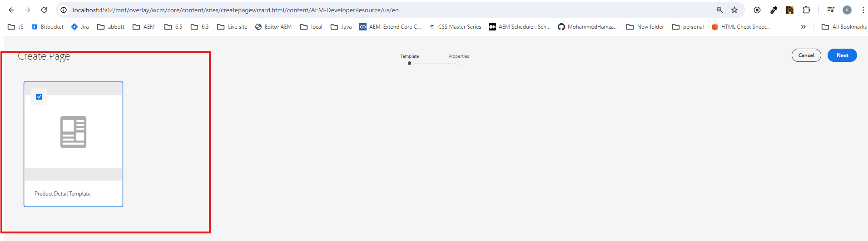This screenshot has width=868, height=241.
Task: Click the URL address bar field
Action: coord(363,10)
